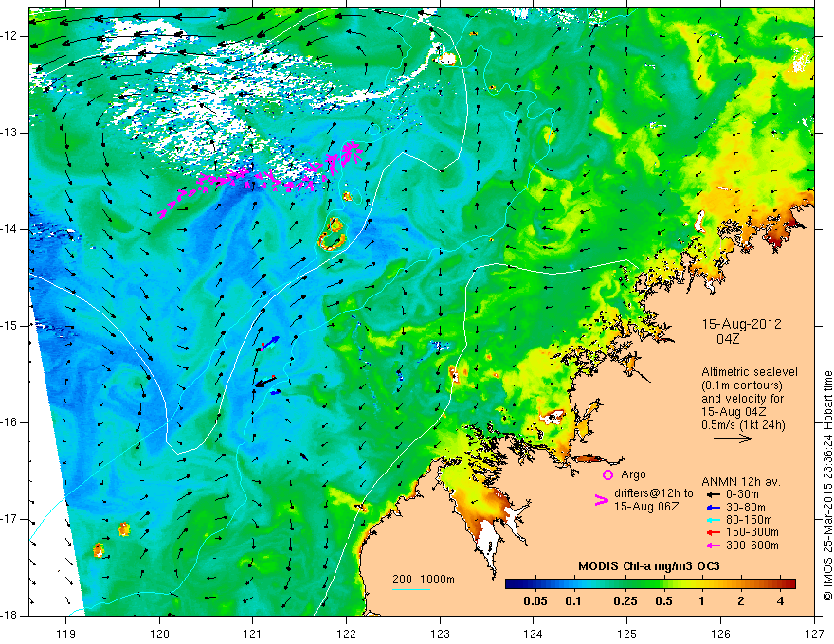Click the 'Argo' legend label
Image resolution: width=834 pixels, height=644 pixels.
[x=633, y=474]
